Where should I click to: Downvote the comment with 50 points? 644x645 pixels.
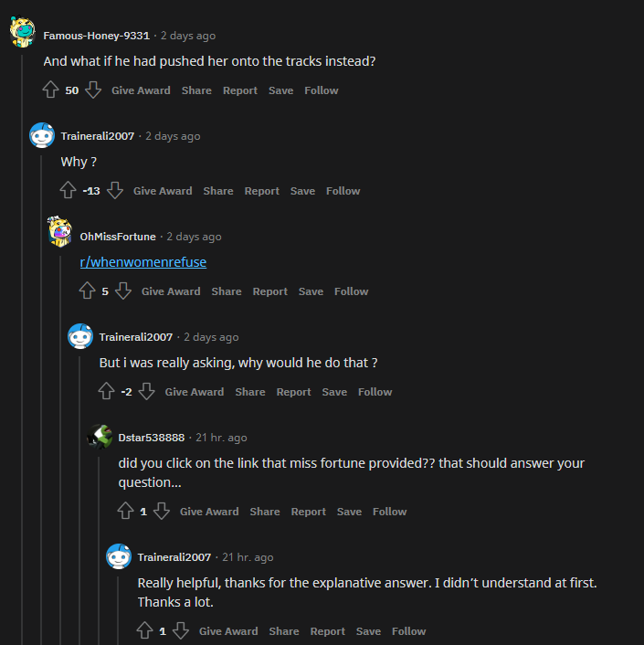93,90
